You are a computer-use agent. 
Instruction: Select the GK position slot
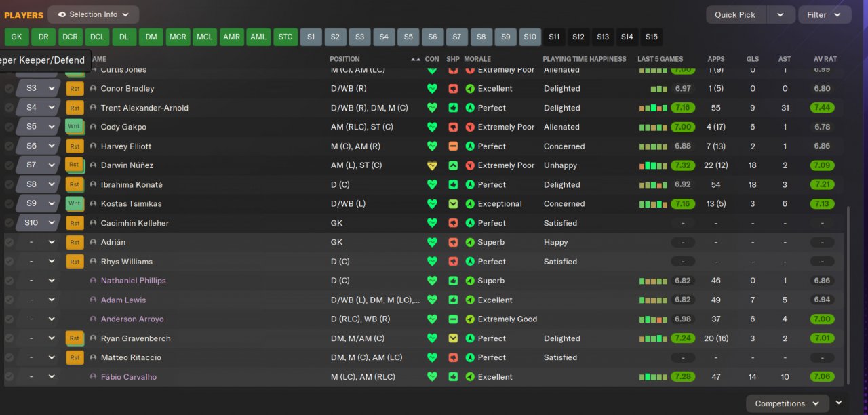tap(16, 37)
